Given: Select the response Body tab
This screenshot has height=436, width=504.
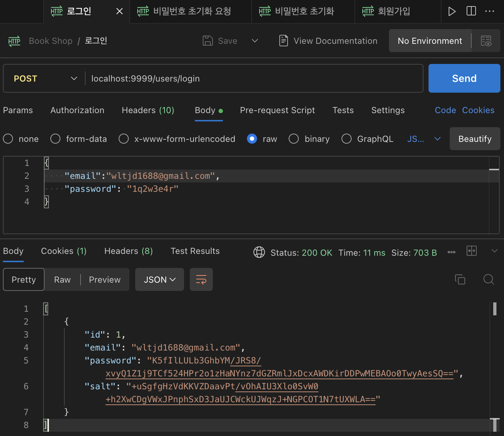Looking at the screenshot, I should pyautogui.click(x=13, y=251).
